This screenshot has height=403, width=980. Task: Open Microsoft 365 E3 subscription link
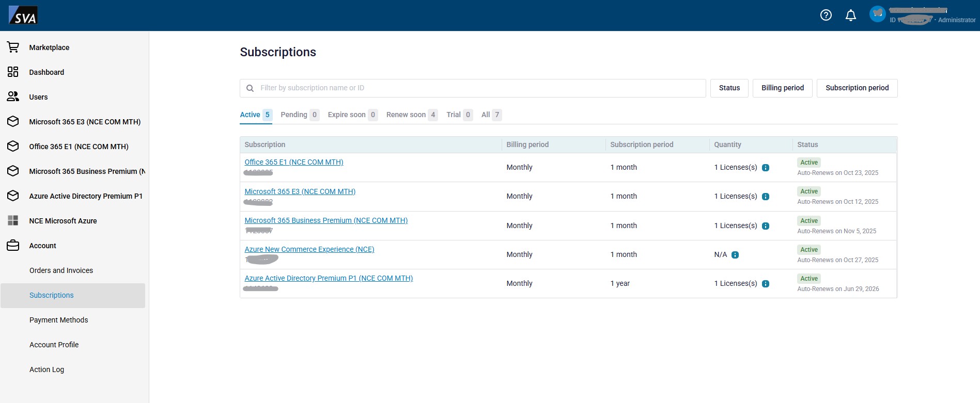pos(300,191)
